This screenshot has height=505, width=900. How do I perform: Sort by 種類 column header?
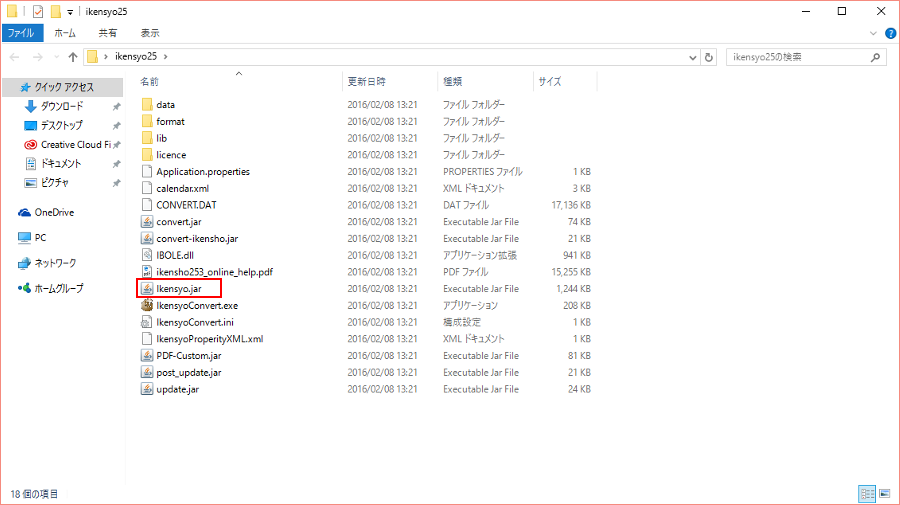click(x=453, y=81)
